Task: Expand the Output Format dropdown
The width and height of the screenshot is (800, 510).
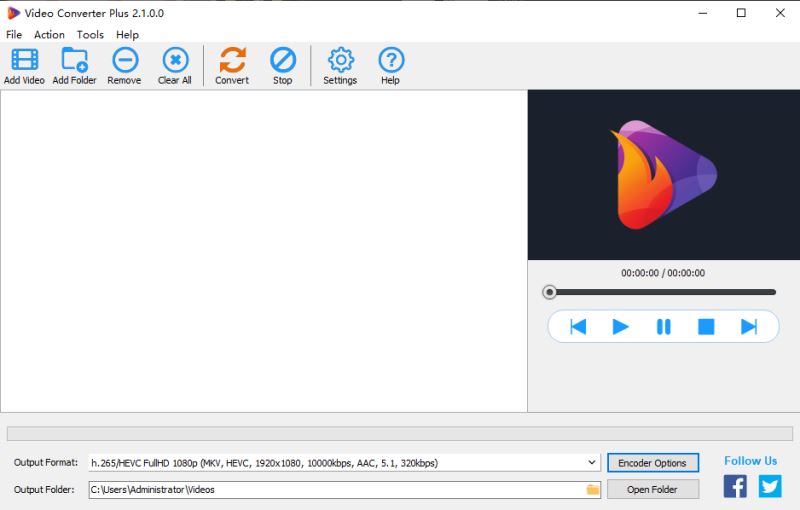Action: click(591, 463)
